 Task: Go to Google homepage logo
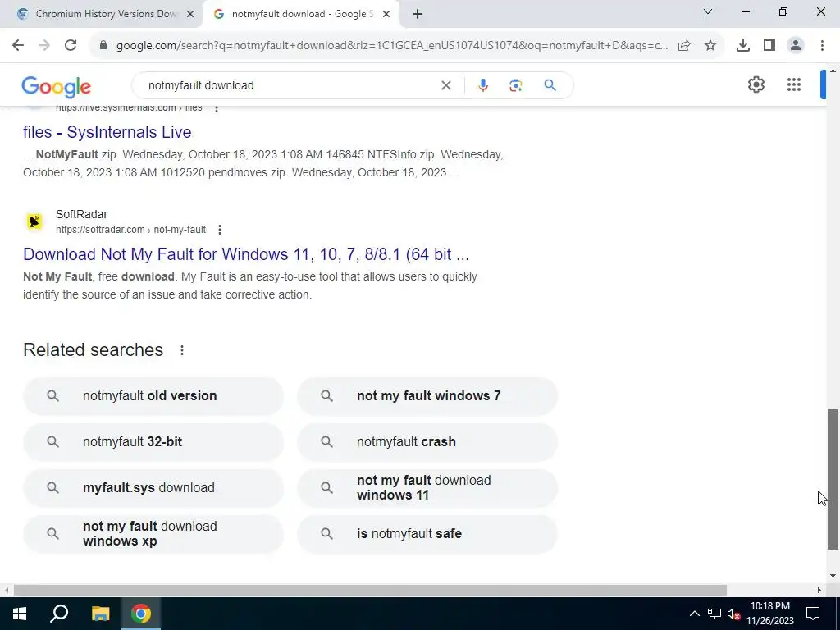[x=57, y=86]
